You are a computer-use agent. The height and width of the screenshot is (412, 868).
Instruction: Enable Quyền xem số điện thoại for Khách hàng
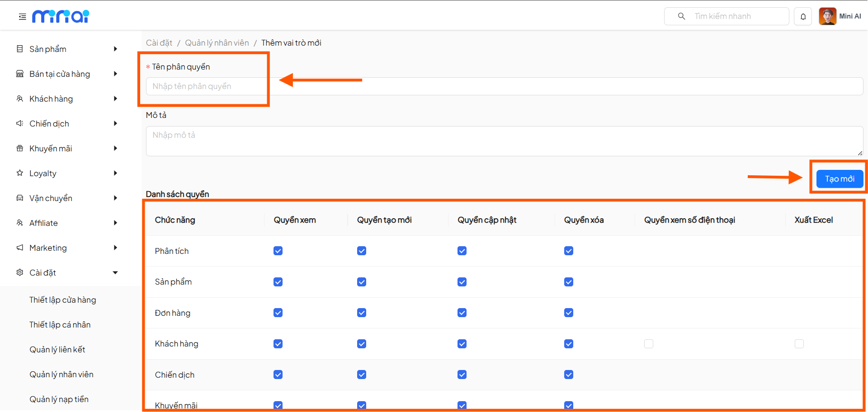tap(649, 344)
